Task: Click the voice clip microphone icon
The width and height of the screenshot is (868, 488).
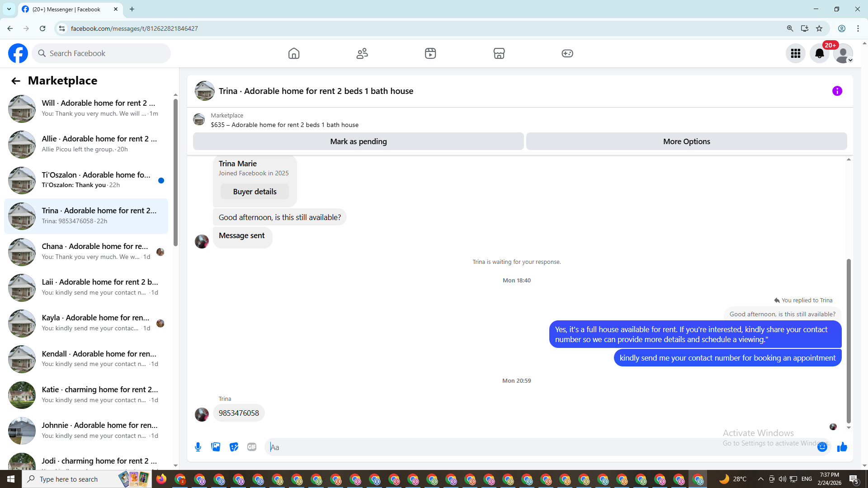Action: (198, 447)
